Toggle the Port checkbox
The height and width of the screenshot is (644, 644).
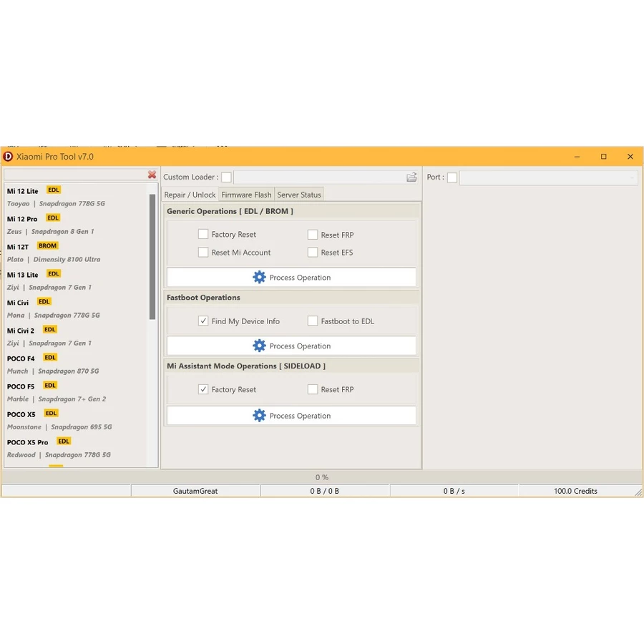[452, 177]
